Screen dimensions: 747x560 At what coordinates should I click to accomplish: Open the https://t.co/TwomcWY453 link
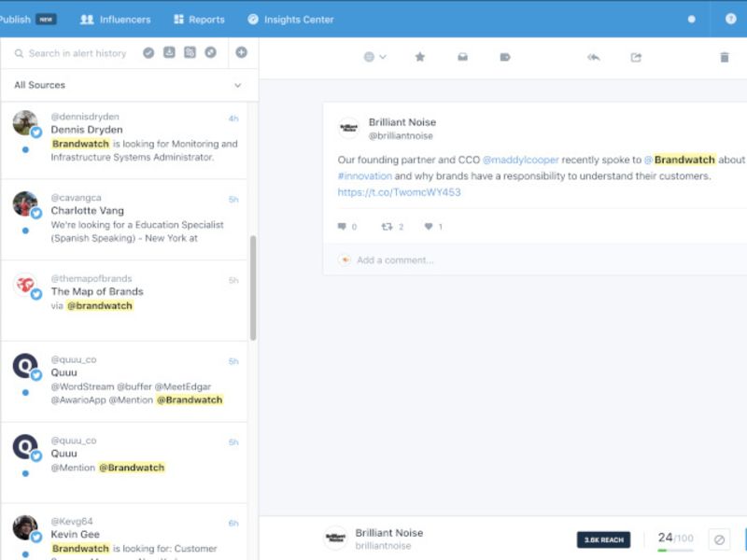point(400,192)
